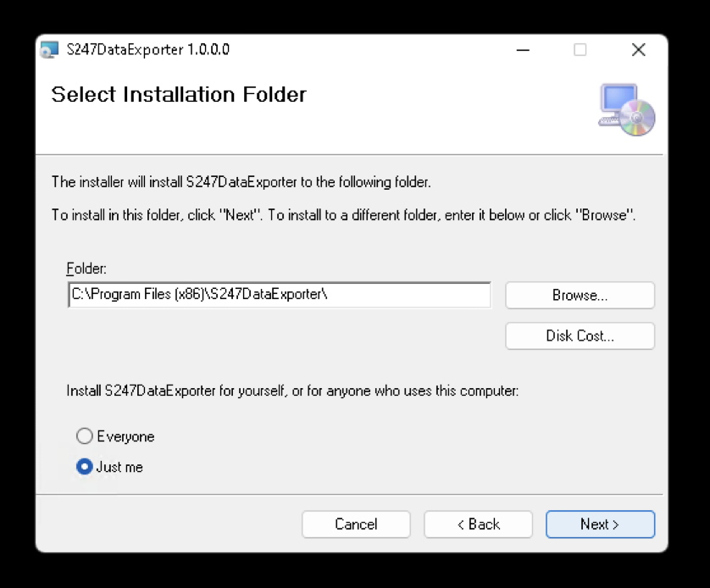The image size is (710, 588).
Task: Close the installer with the X button
Action: [x=638, y=50]
